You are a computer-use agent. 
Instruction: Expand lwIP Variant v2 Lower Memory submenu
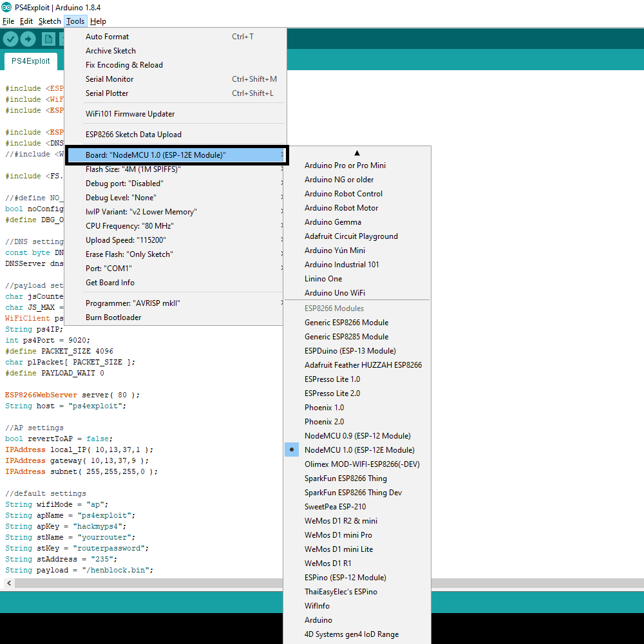[x=175, y=211]
